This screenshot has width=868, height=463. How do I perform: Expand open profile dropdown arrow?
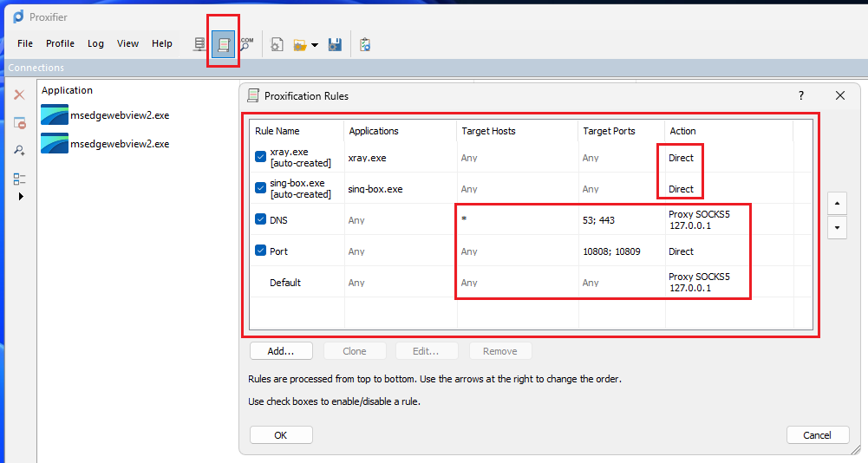[315, 45]
